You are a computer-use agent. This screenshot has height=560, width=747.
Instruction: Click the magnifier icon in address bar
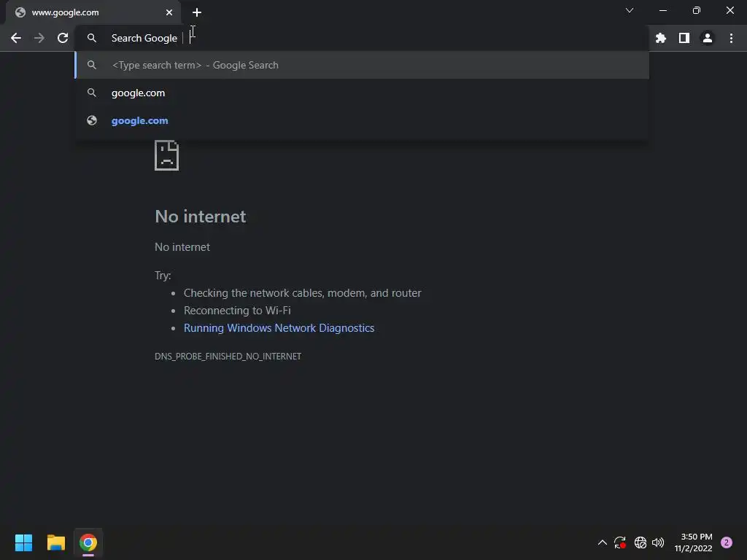(x=91, y=38)
